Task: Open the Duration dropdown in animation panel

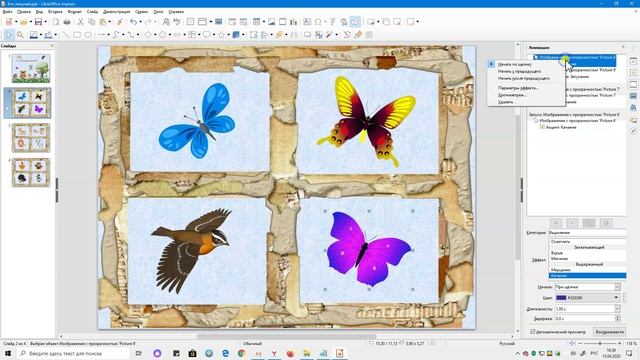Action: coord(618,309)
